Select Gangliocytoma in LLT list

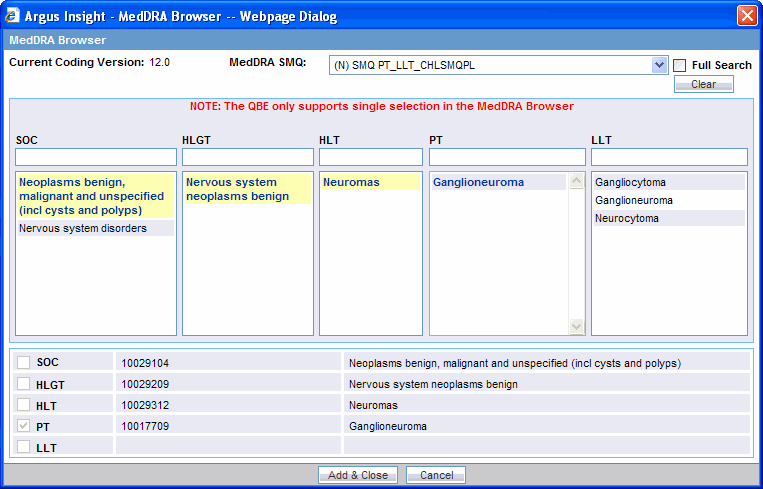click(669, 182)
